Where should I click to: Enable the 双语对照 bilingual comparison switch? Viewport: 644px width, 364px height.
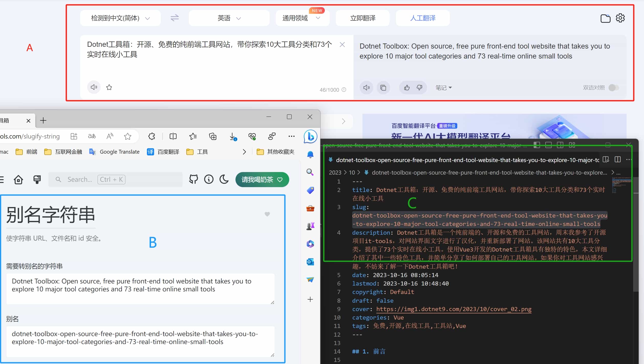point(614,87)
